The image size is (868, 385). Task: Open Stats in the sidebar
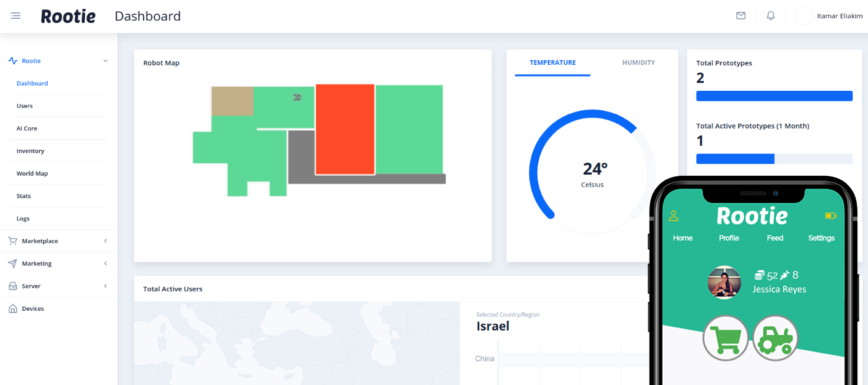[x=24, y=196]
